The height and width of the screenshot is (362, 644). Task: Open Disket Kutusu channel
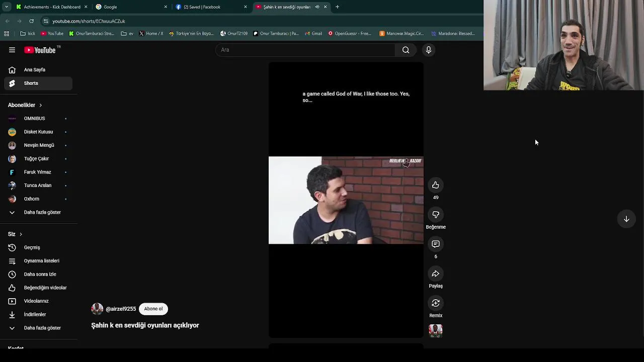coord(38,132)
